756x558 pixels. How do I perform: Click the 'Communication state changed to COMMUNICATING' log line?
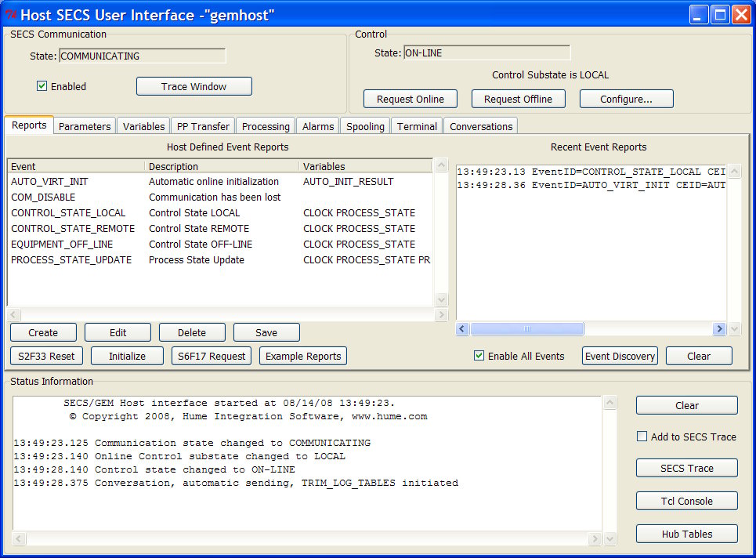(192, 443)
